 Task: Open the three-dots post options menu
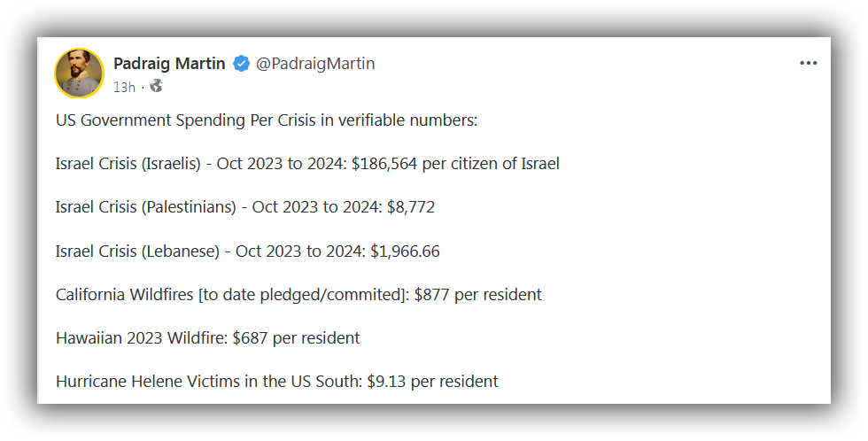pos(808,63)
